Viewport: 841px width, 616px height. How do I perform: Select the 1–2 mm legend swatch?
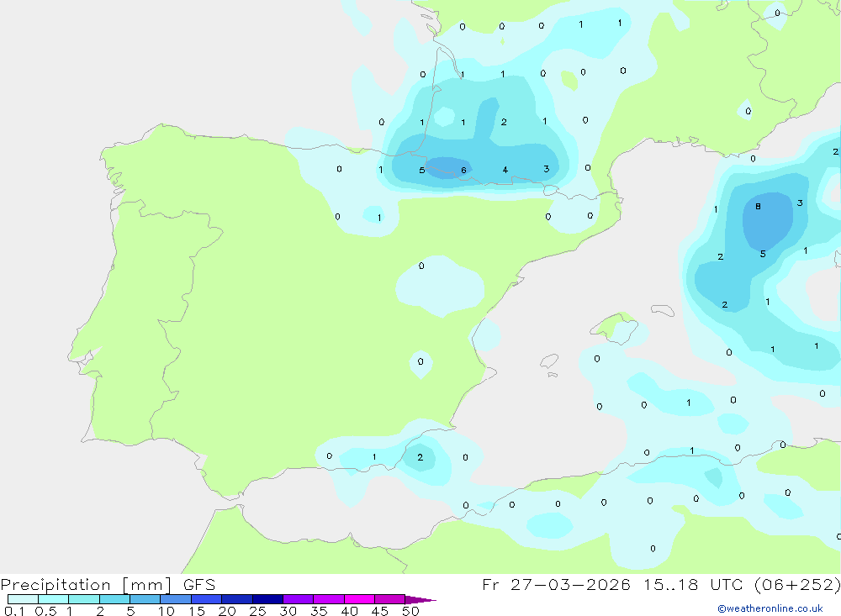(x=84, y=599)
